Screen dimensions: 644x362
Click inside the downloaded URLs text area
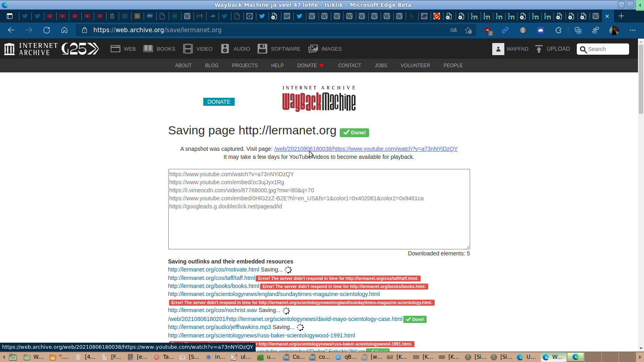tap(319, 209)
